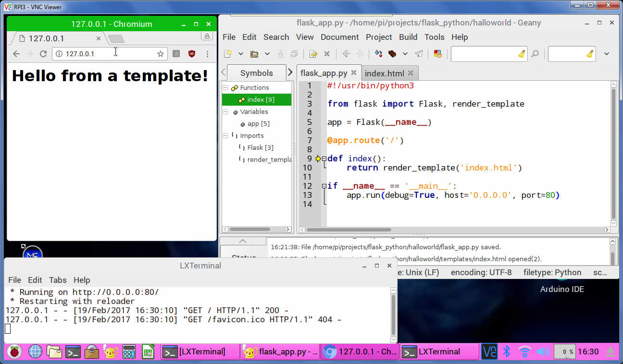This screenshot has height=364, width=623.
Task: Click the Compile file toolbar icon
Action: [379, 54]
